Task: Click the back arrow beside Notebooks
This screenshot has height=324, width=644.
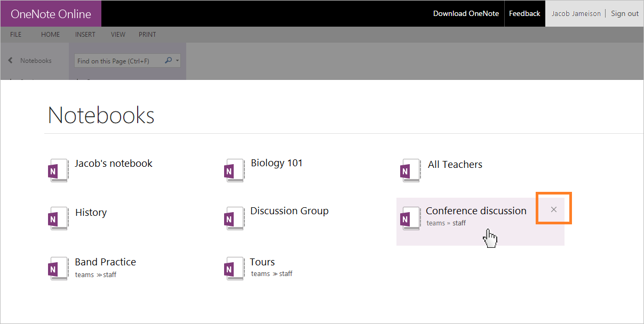Action: tap(11, 61)
